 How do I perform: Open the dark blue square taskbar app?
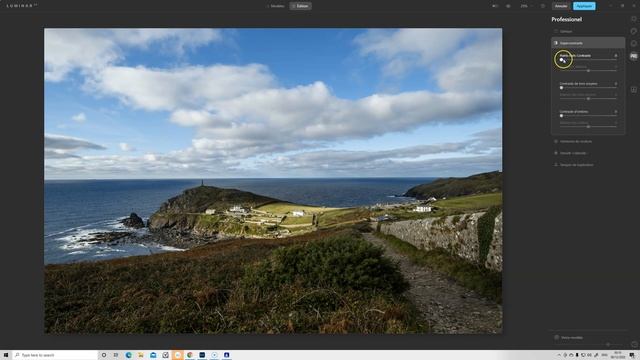click(202, 355)
